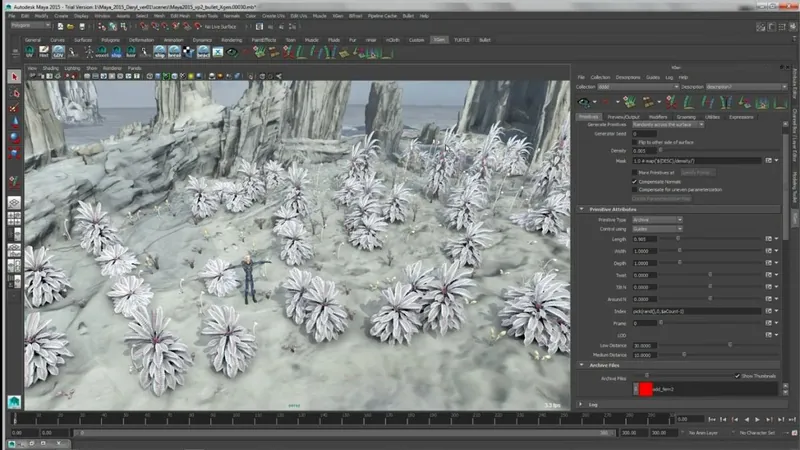The width and height of the screenshot is (800, 450).
Task: Click the shelf icon labeled Hint
Action: [x=44, y=52]
